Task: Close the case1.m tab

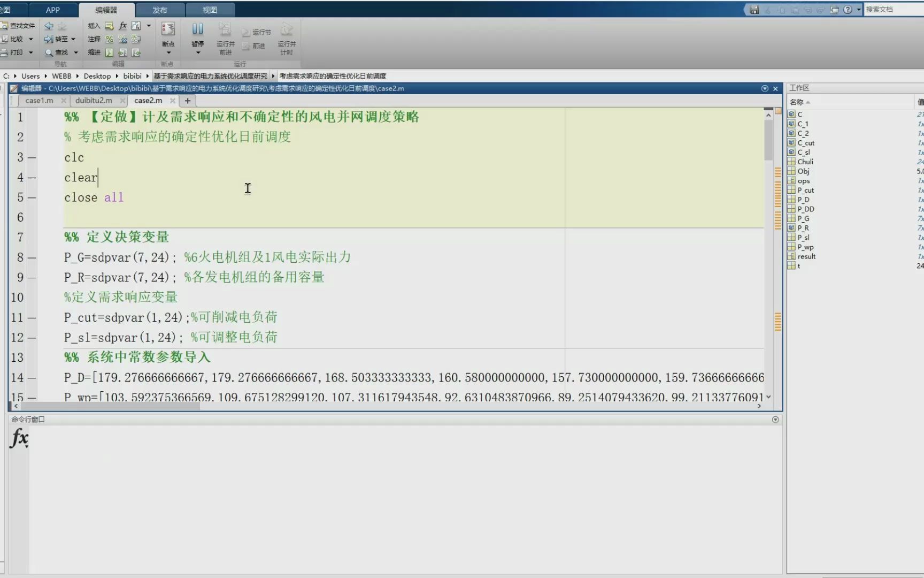Action: [64, 101]
